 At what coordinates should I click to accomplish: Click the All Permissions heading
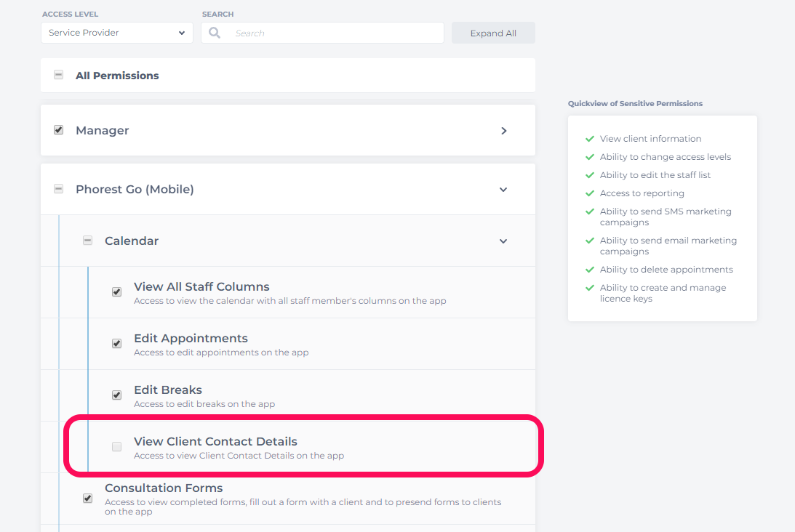point(117,76)
